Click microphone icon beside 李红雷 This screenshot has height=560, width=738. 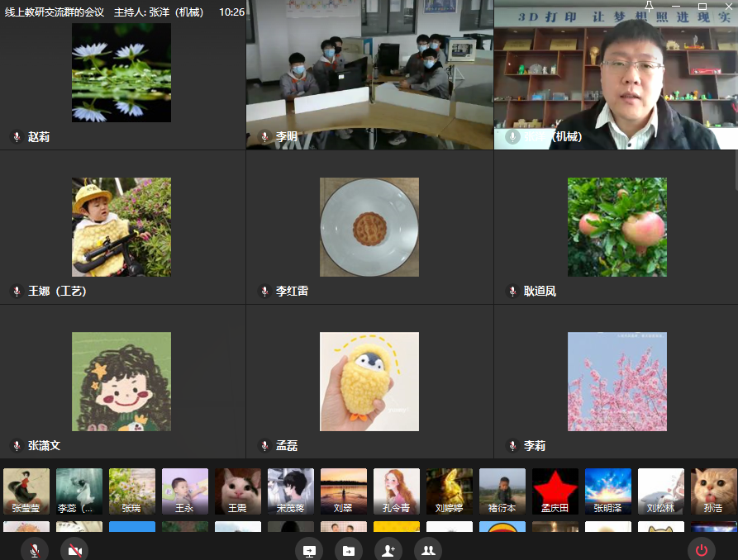coord(264,292)
